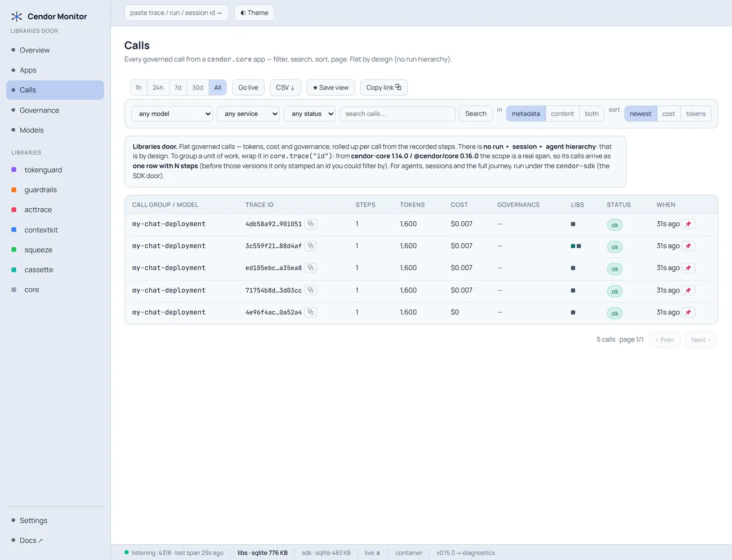Click container label in status bar
732x560 pixels.
409,553
